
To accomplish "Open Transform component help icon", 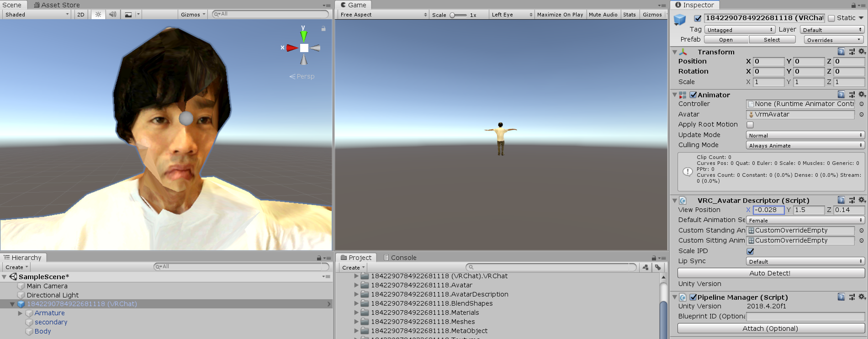I will coord(842,52).
